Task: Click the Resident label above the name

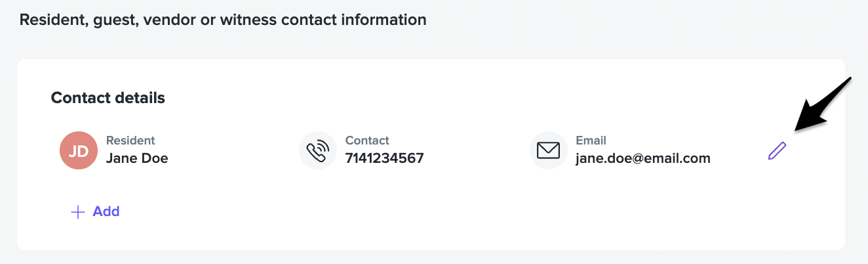Action: [130, 141]
